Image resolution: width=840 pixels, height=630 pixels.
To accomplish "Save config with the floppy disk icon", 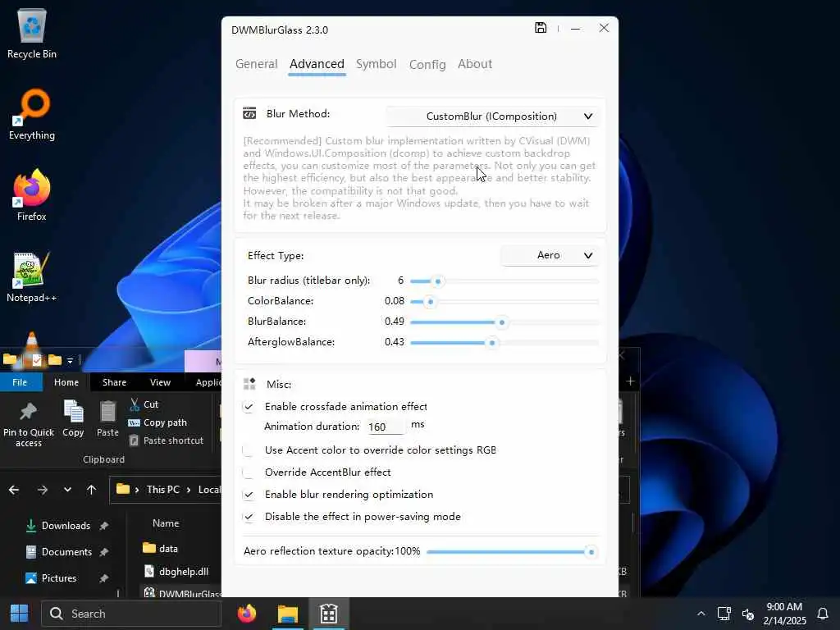I will 541,28.
